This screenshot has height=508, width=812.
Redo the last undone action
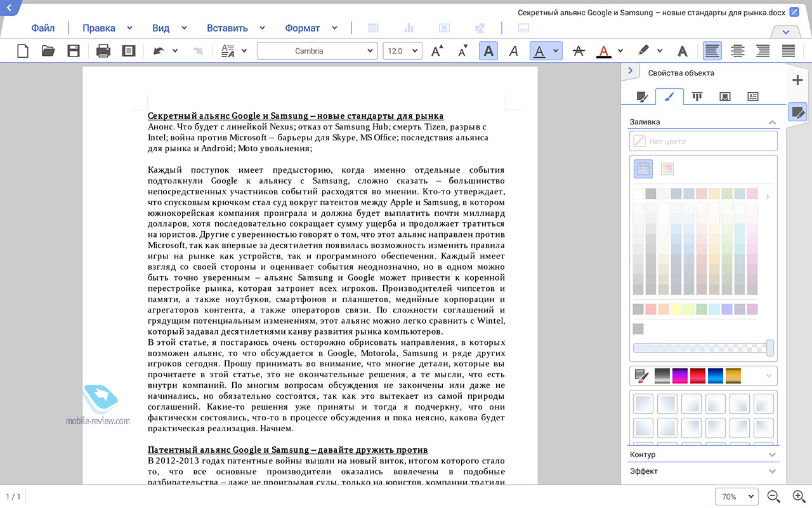point(197,51)
